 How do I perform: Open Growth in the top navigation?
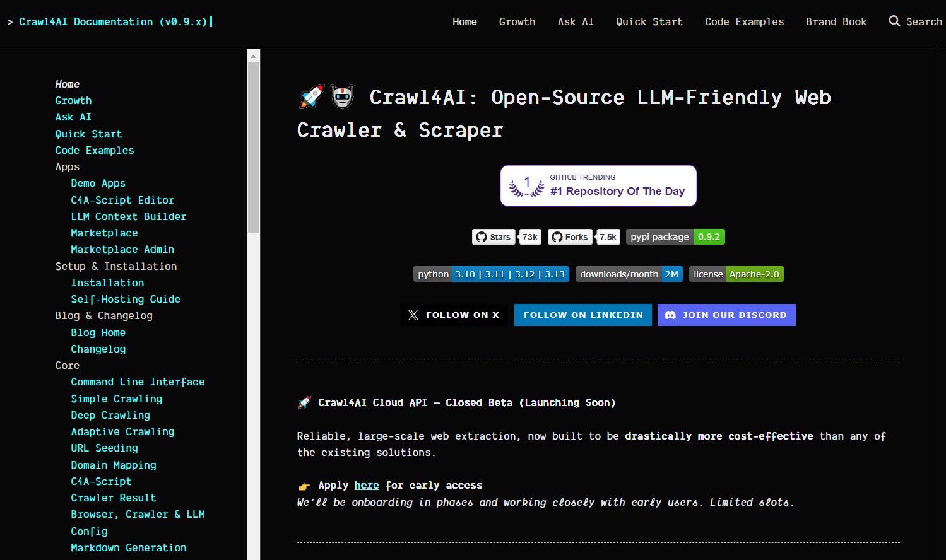click(x=517, y=21)
